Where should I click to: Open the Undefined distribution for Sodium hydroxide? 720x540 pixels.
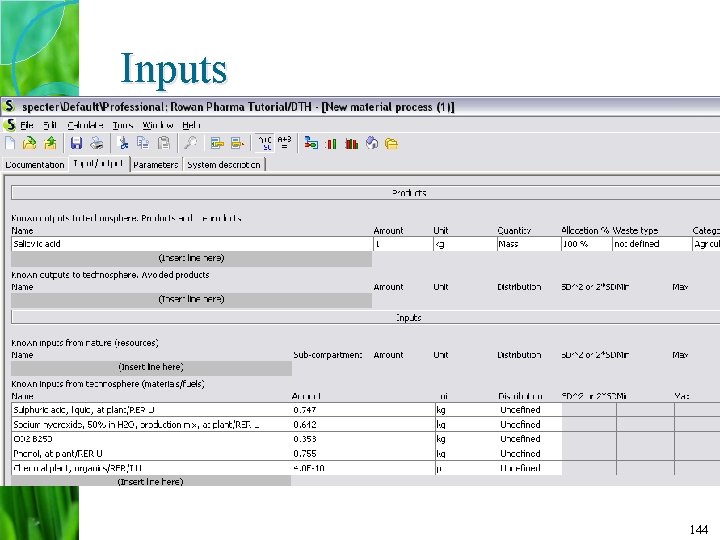click(529, 424)
